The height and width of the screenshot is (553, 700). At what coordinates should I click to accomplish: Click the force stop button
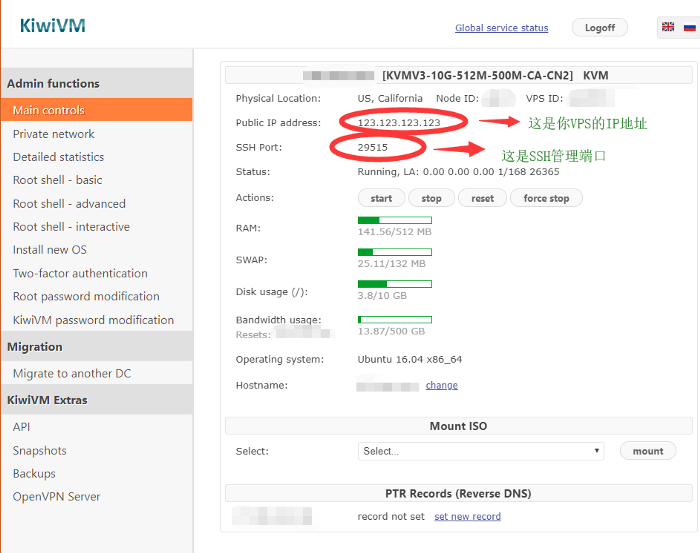tap(546, 198)
